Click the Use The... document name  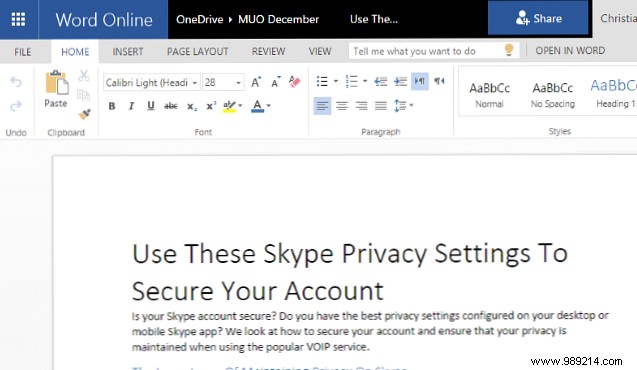pyautogui.click(x=374, y=19)
